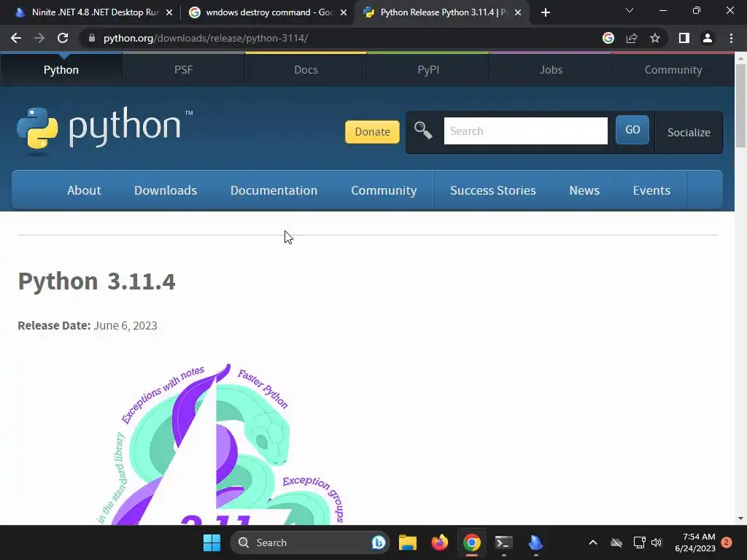Image resolution: width=747 pixels, height=560 pixels.
Task: Reload the python.org page
Action: [x=63, y=38]
